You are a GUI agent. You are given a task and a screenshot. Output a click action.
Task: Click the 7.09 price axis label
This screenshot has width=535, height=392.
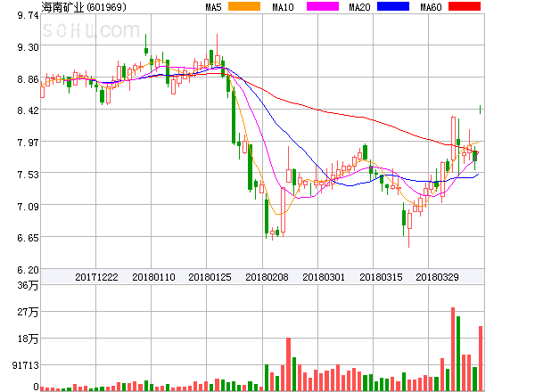pos(28,207)
